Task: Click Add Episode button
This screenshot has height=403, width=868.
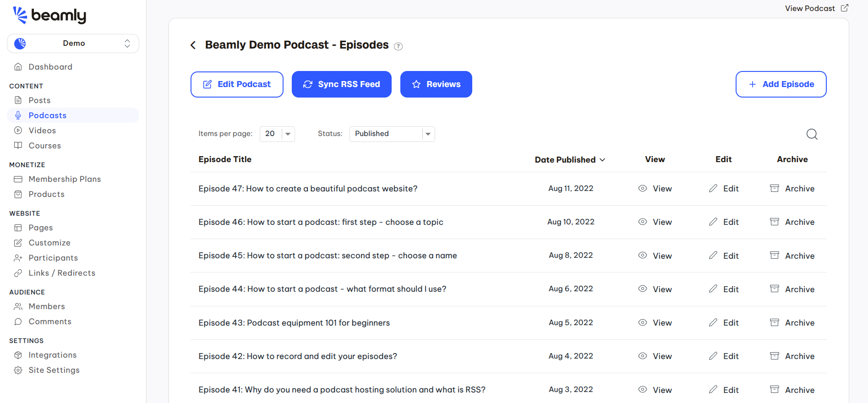Action: click(781, 84)
